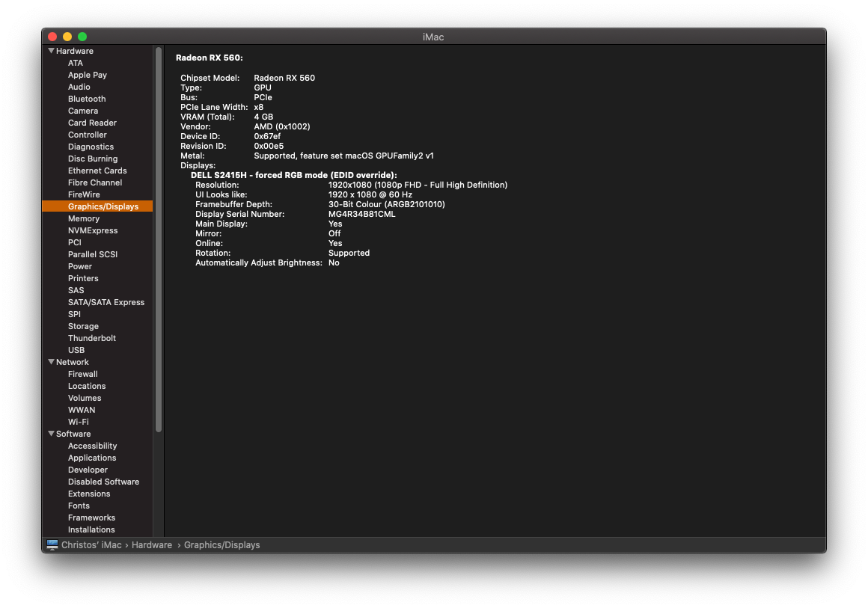868x608 pixels.
Task: Click the highlighted Graphics/Displays row
Action: tap(97, 206)
